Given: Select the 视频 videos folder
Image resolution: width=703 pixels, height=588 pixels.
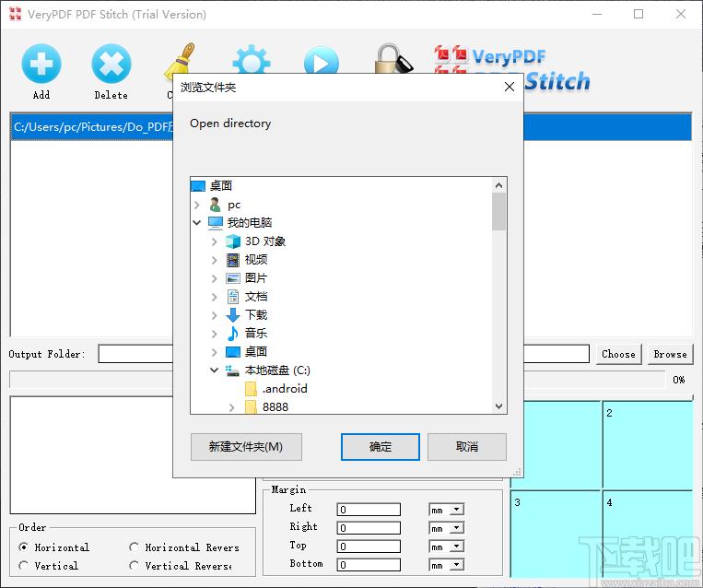Looking at the screenshot, I should pyautogui.click(x=256, y=260).
